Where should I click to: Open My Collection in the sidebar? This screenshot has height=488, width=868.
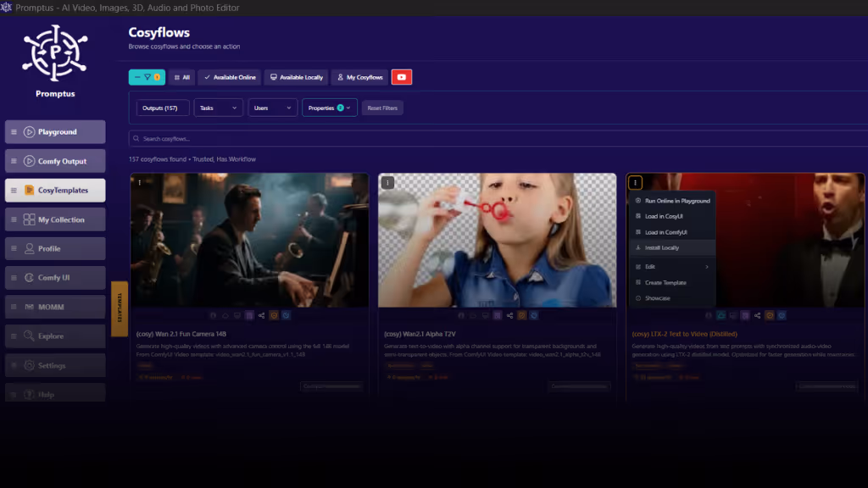(x=55, y=219)
